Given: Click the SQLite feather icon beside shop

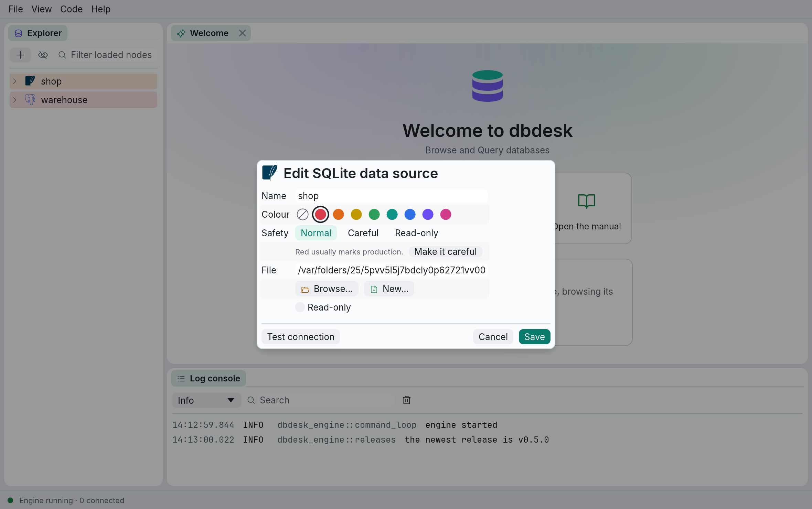Looking at the screenshot, I should [30, 81].
